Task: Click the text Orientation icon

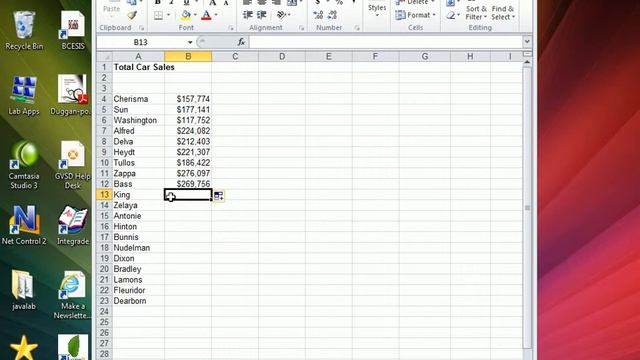Action: click(281, 15)
